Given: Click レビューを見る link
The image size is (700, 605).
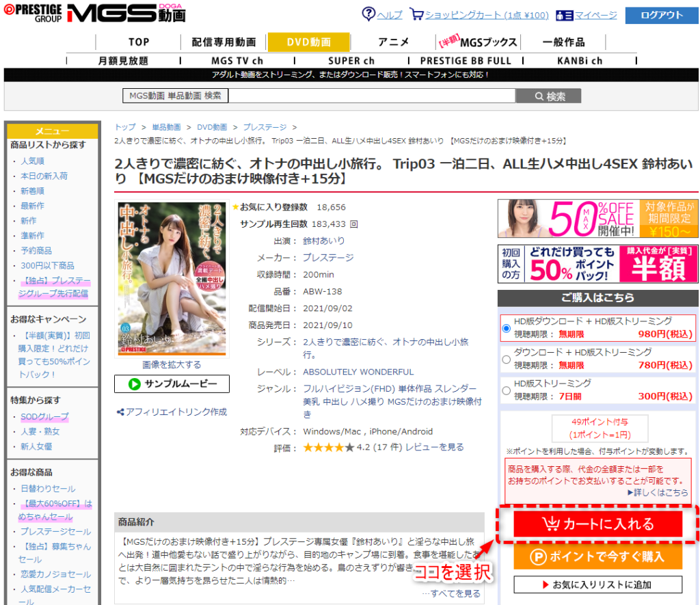Looking at the screenshot, I should click(x=434, y=447).
